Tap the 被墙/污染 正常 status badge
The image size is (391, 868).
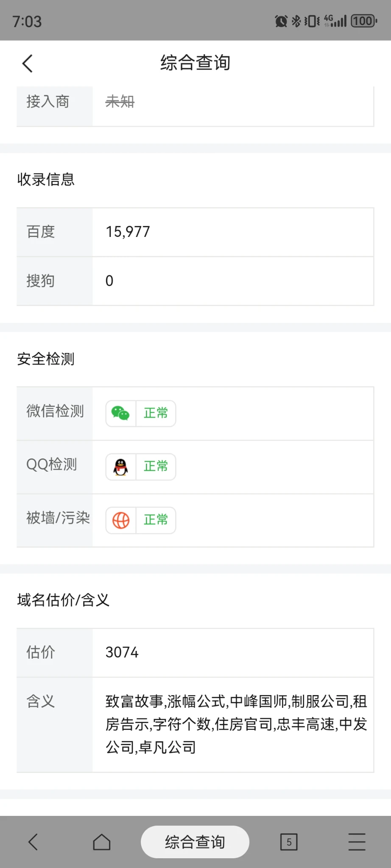tap(156, 520)
